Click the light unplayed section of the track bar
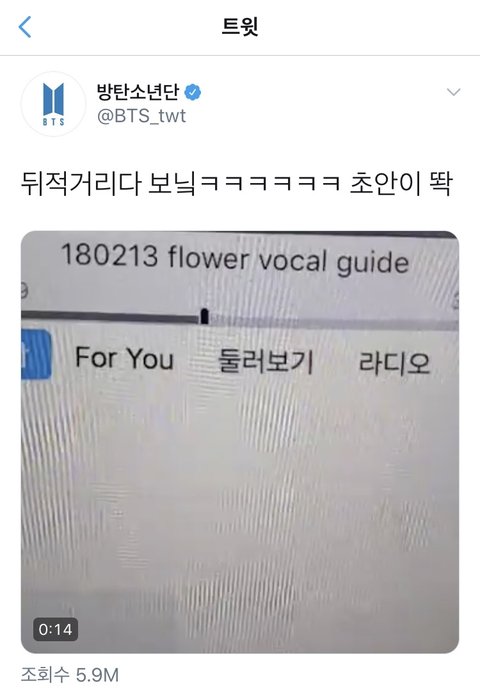Image resolution: width=480 pixels, height=695 pixels. [x=333, y=322]
